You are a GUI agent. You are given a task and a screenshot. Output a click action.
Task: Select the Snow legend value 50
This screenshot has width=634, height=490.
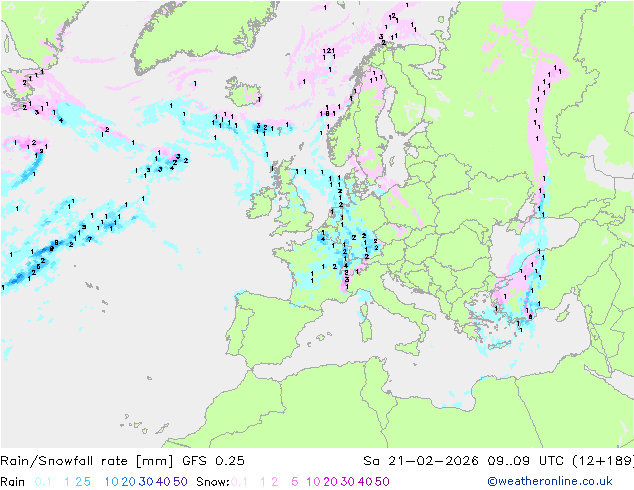click(x=382, y=482)
